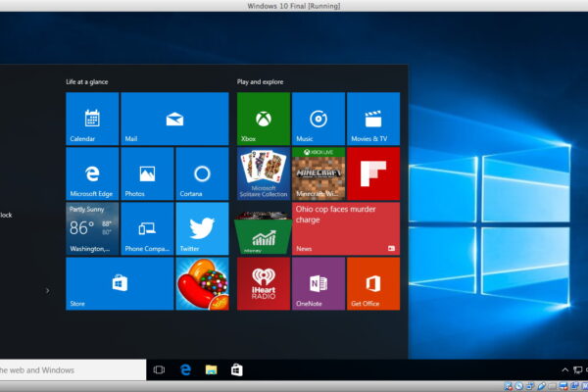Open Task View from the taskbar
The image size is (588, 392).
click(159, 370)
